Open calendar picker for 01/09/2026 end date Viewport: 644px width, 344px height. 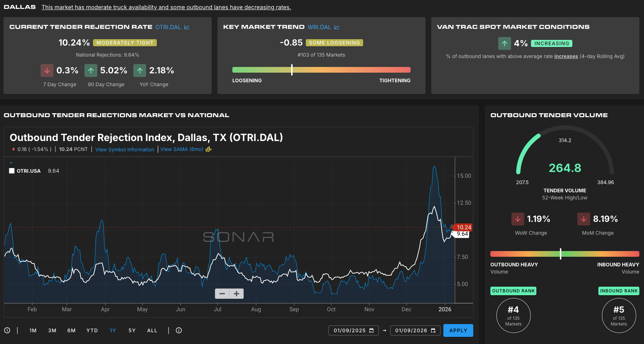[x=433, y=330]
